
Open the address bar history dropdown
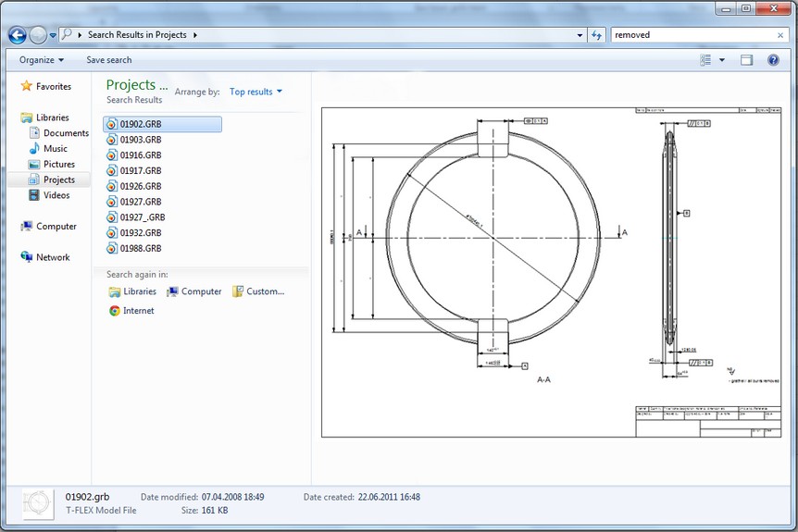[x=578, y=35]
